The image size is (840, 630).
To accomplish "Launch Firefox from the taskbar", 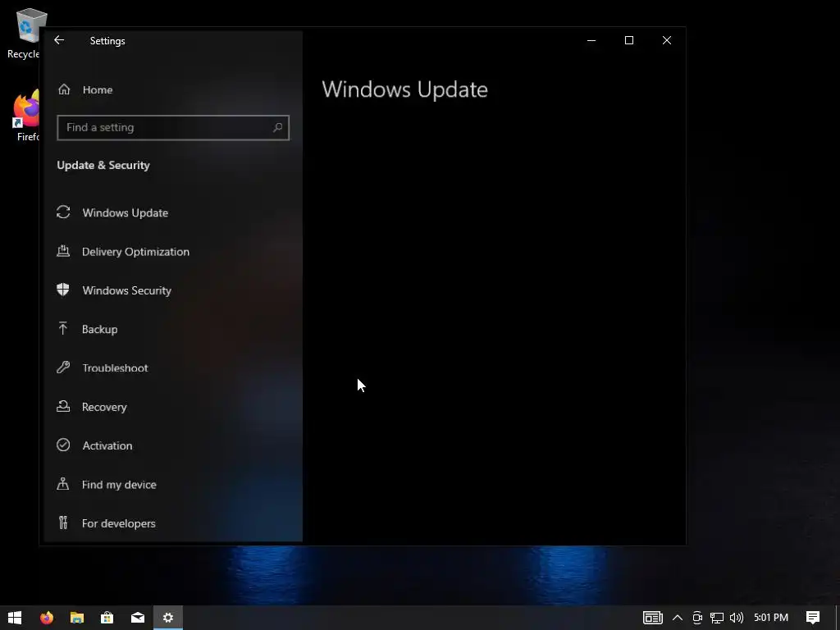I will coord(47,618).
